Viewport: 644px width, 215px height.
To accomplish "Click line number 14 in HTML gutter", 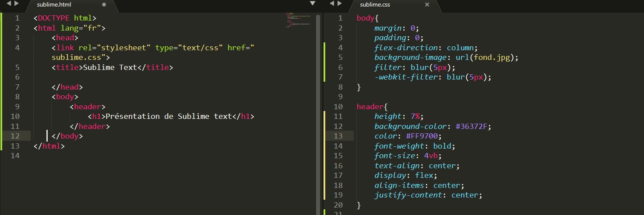I will coord(15,156).
